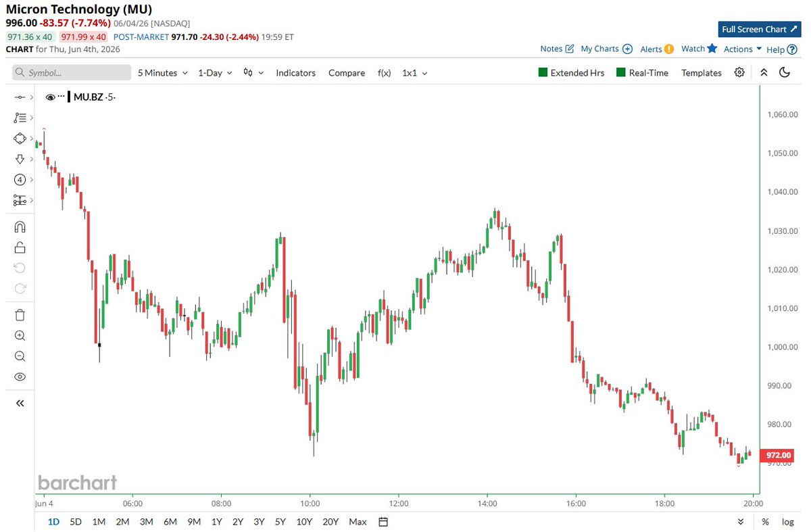This screenshot has height=532, width=811.
Task: Open the 1x1 grid layout dropdown
Action: [x=414, y=72]
